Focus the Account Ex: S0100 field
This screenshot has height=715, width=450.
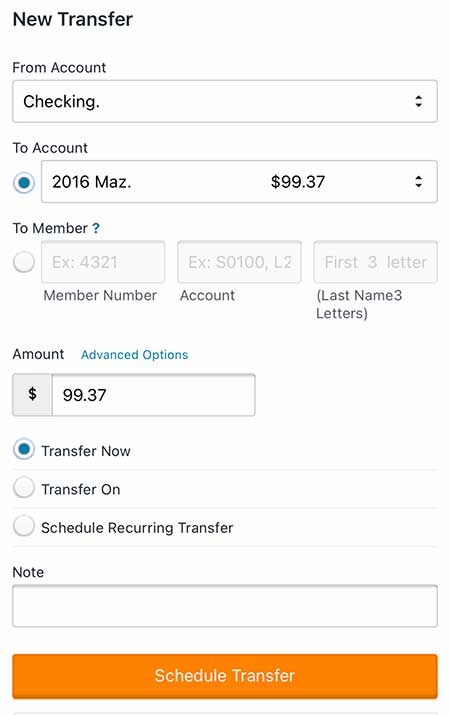coord(239,262)
